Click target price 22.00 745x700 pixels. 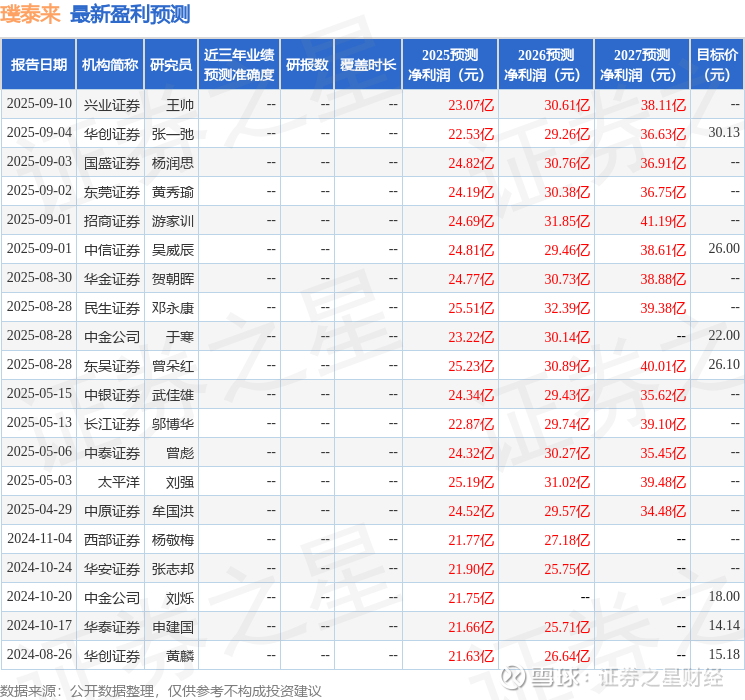(x=724, y=336)
